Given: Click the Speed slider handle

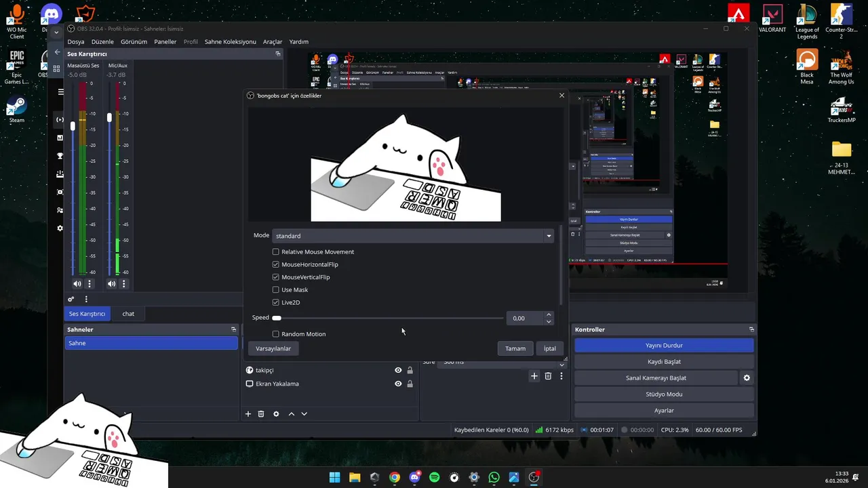Looking at the screenshot, I should 277,318.
